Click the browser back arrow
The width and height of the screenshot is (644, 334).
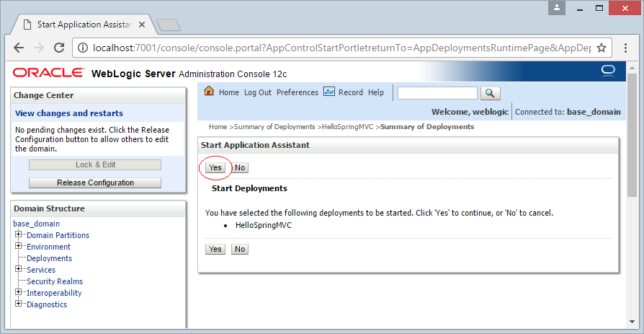19,48
